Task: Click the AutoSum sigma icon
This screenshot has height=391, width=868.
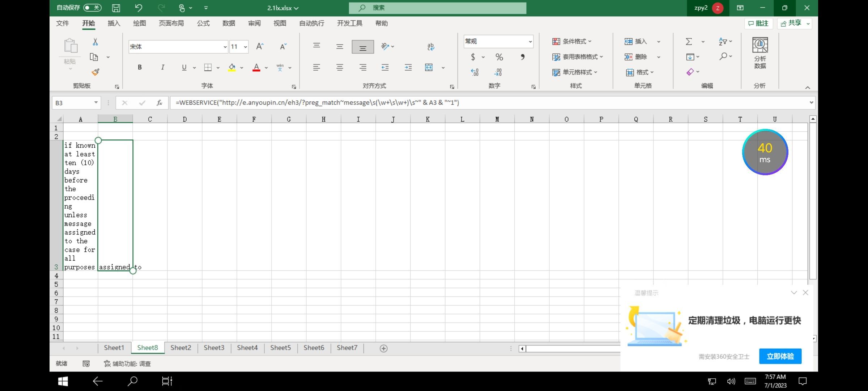Action: [689, 42]
